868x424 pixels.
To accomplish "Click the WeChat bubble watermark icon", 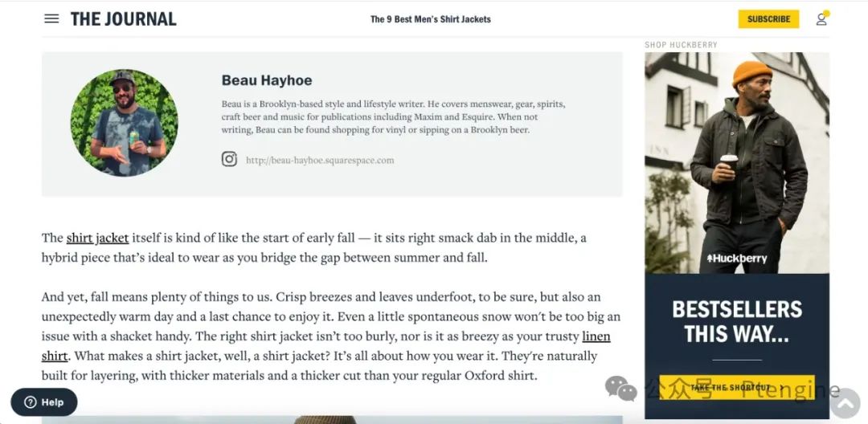I will pos(620,389).
